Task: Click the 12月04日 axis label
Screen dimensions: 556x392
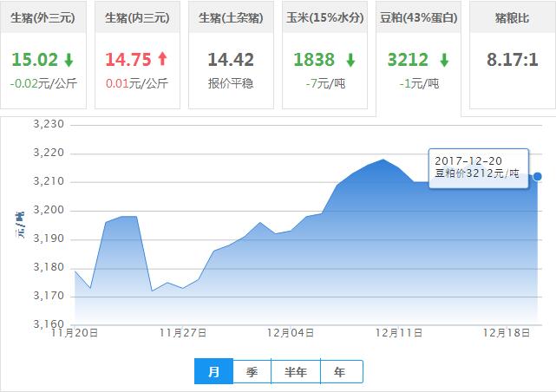Action: pos(291,333)
